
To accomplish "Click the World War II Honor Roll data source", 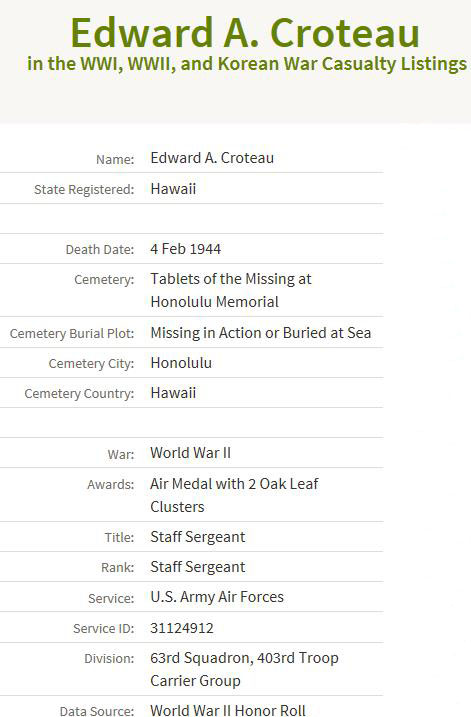I will pyautogui.click(x=228, y=710).
